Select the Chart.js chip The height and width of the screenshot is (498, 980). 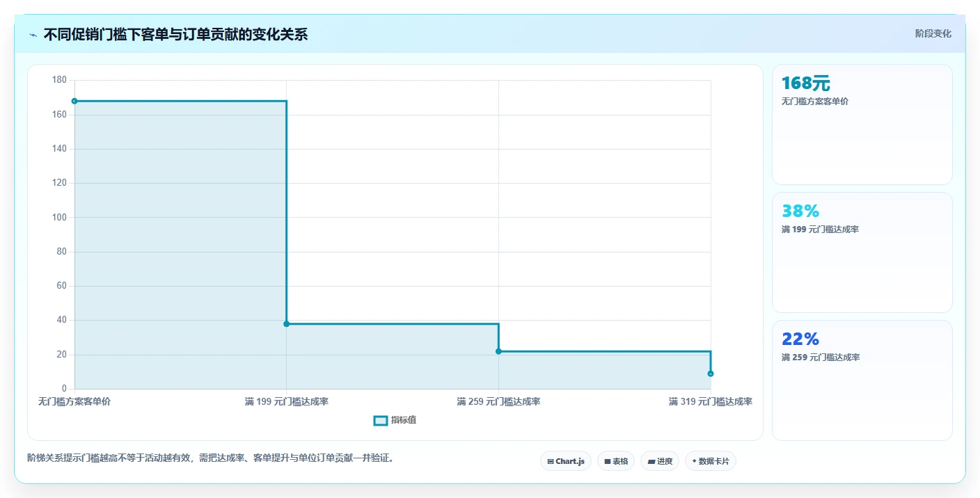pyautogui.click(x=566, y=461)
